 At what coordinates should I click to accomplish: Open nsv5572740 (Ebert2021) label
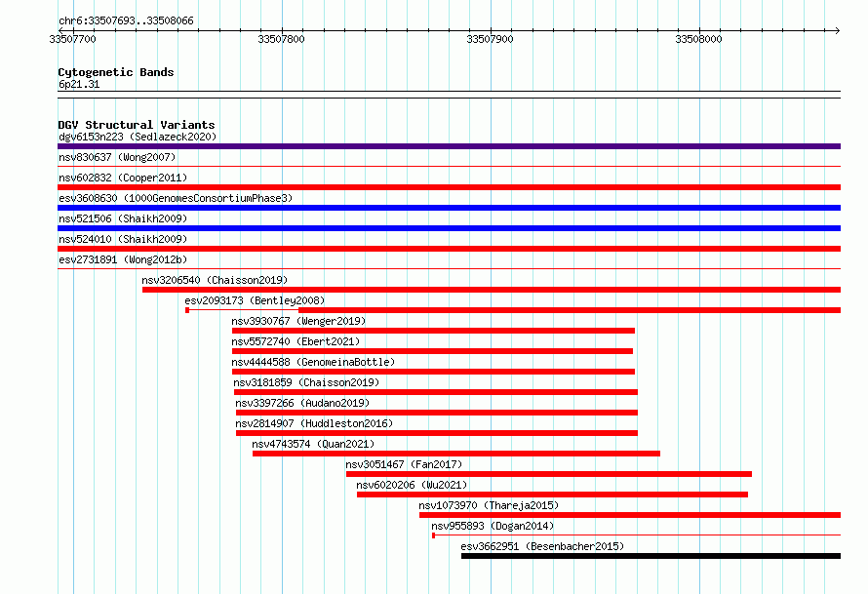(x=296, y=341)
